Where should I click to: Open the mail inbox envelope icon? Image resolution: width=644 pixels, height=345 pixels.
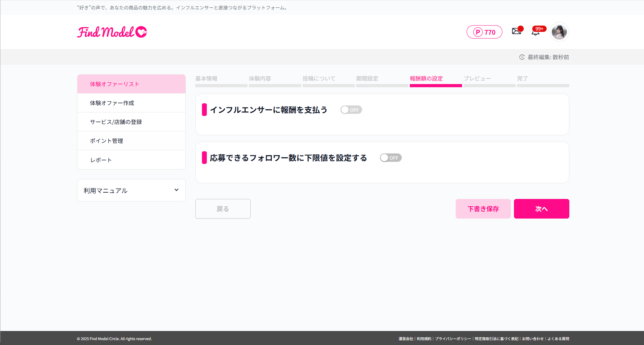coord(516,31)
